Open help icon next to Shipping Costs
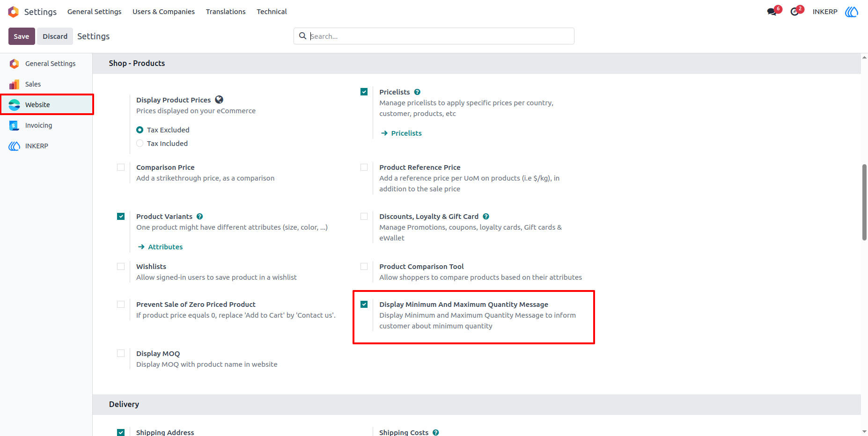Screen dimensions: 868x436 436,432
